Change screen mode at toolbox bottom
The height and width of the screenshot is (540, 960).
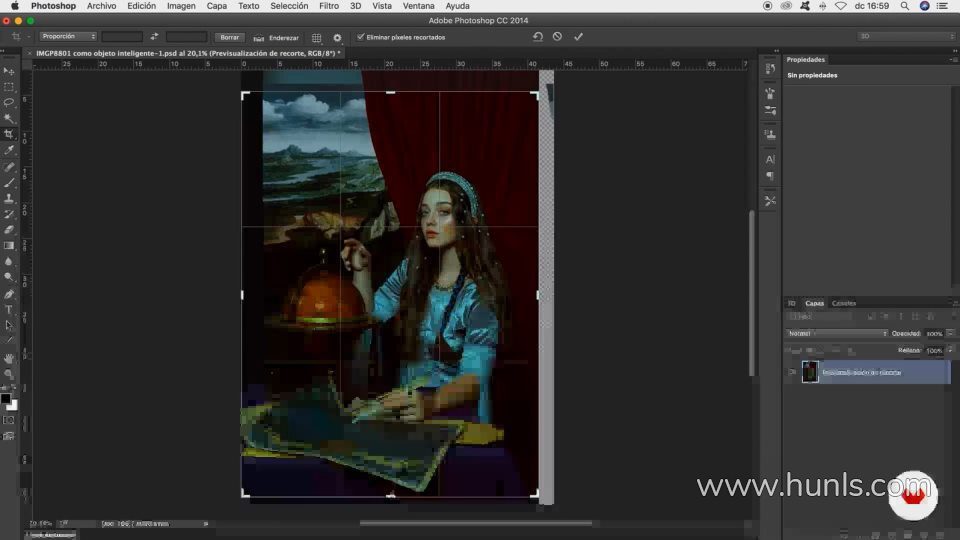coord(9,437)
